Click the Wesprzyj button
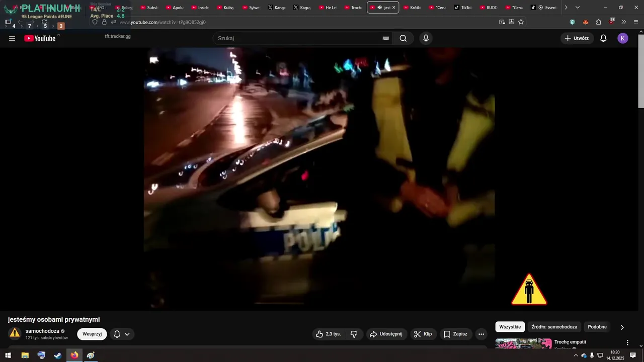The height and width of the screenshot is (362, 644). click(92, 334)
